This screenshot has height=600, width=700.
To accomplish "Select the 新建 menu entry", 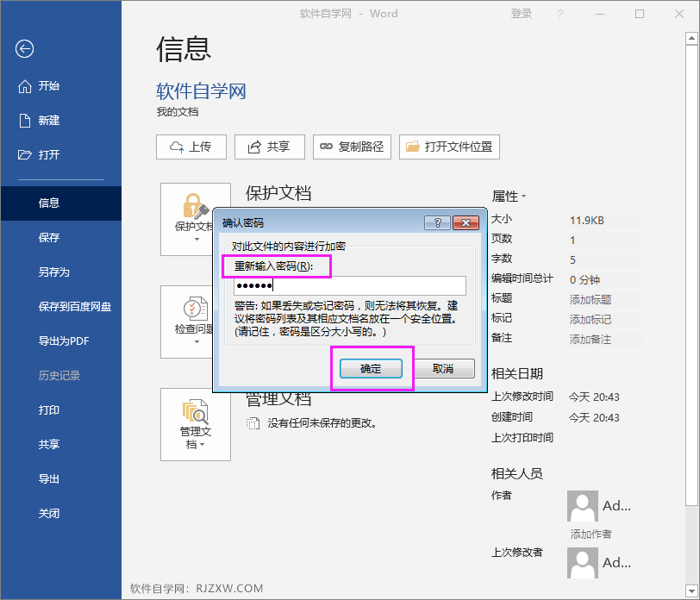I will tap(49, 120).
